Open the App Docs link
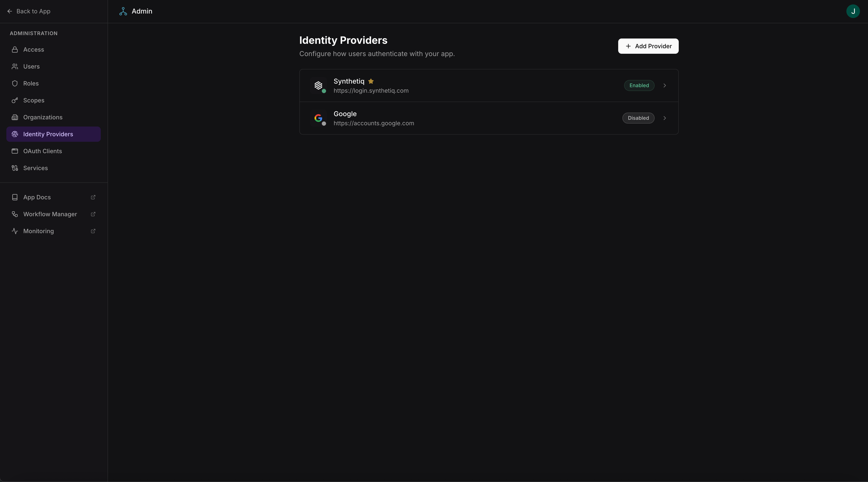868x482 pixels. point(54,197)
